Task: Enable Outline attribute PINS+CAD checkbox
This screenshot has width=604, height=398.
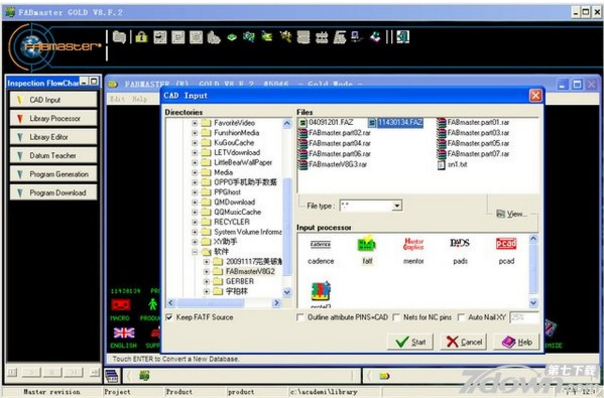Action: (300, 317)
